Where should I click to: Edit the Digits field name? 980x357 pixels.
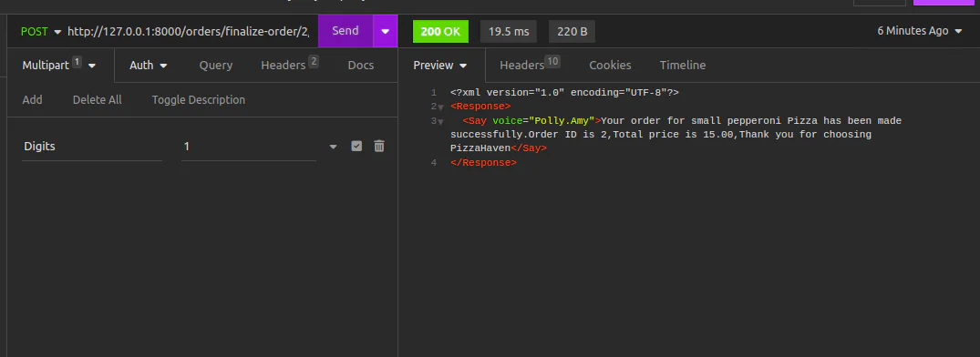92,147
